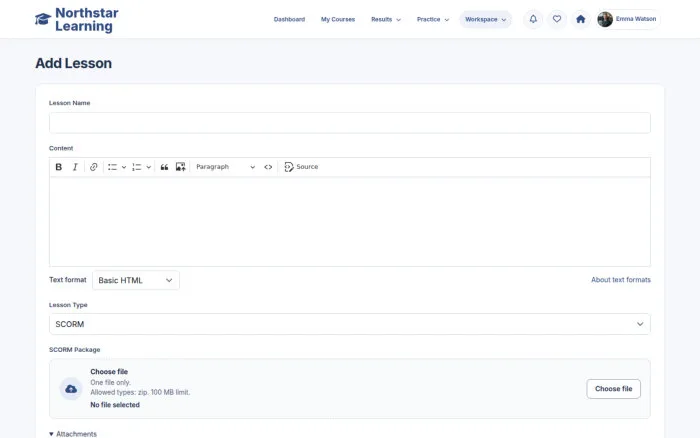Image resolution: width=700 pixels, height=438 pixels.
Task: Insert a numbered list
Action: click(137, 167)
